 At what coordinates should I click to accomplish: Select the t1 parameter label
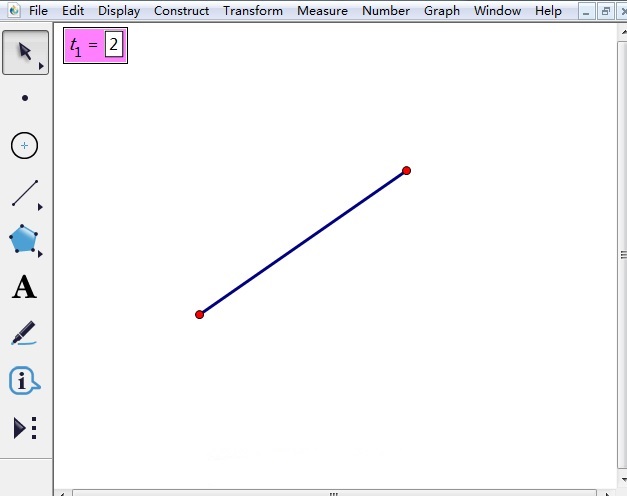(x=76, y=46)
